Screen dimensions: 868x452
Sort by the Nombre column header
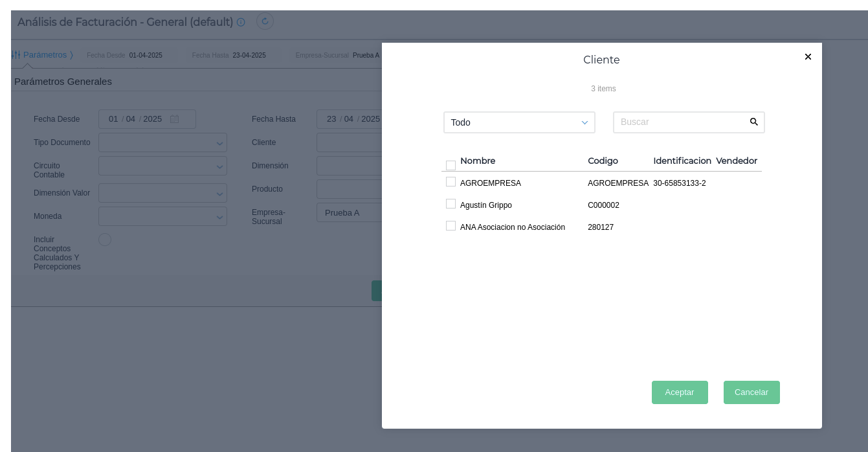478,161
